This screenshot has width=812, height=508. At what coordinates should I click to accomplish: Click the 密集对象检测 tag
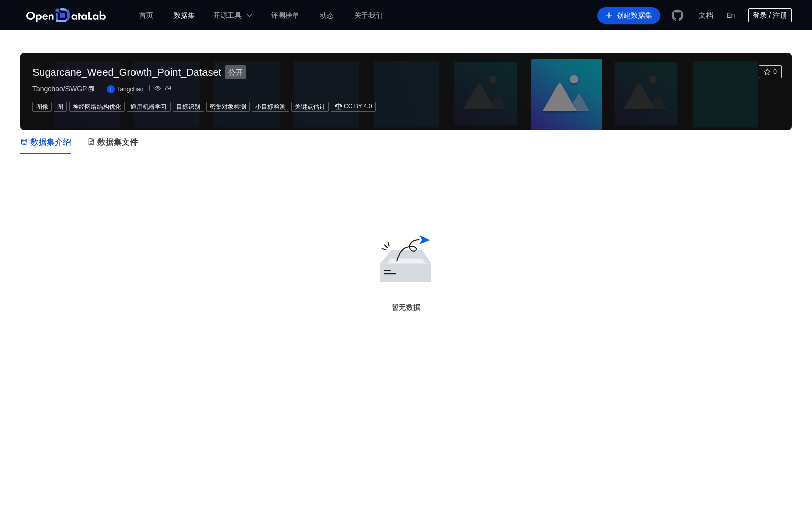point(228,107)
